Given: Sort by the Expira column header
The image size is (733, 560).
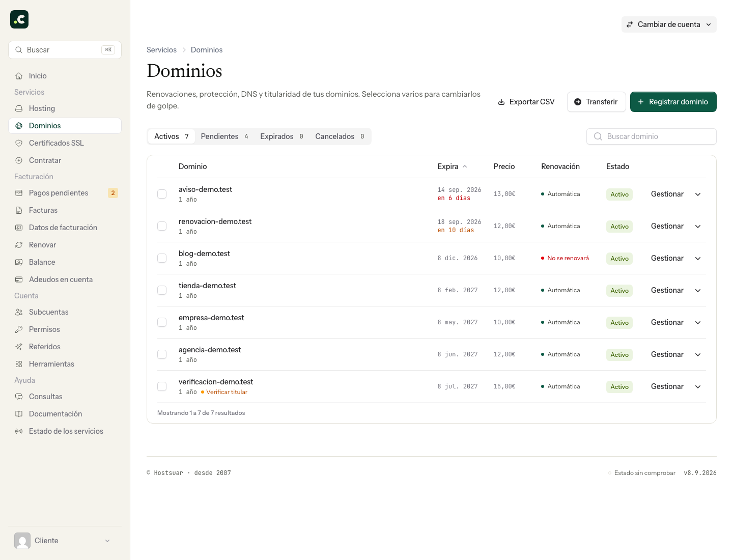Looking at the screenshot, I should 452,166.
